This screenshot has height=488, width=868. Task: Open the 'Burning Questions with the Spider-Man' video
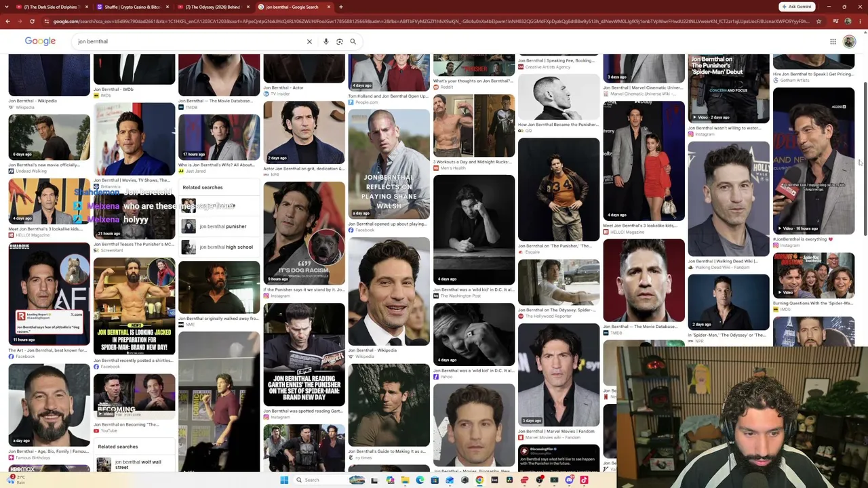(814, 275)
